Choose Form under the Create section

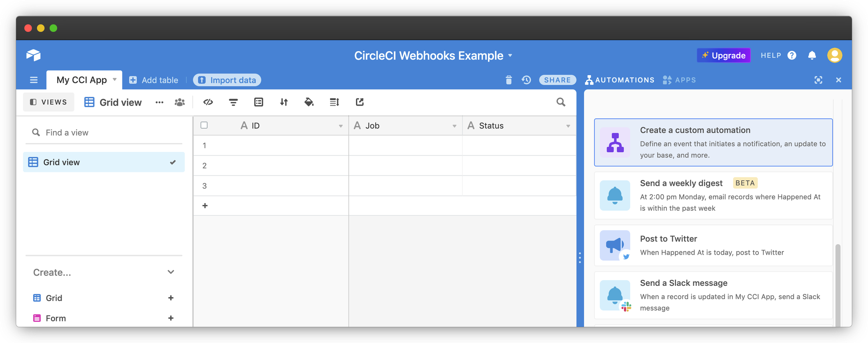coord(56,318)
